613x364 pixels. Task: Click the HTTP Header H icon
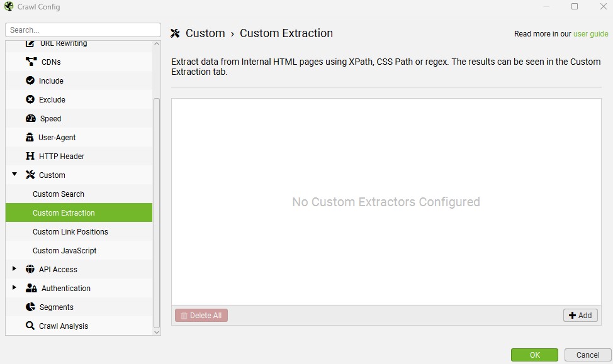30,156
